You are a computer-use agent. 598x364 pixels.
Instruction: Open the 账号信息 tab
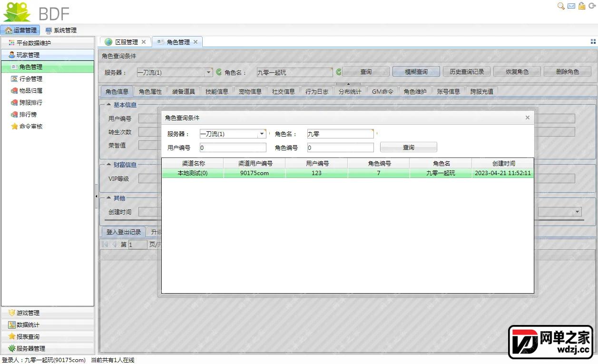[449, 91]
